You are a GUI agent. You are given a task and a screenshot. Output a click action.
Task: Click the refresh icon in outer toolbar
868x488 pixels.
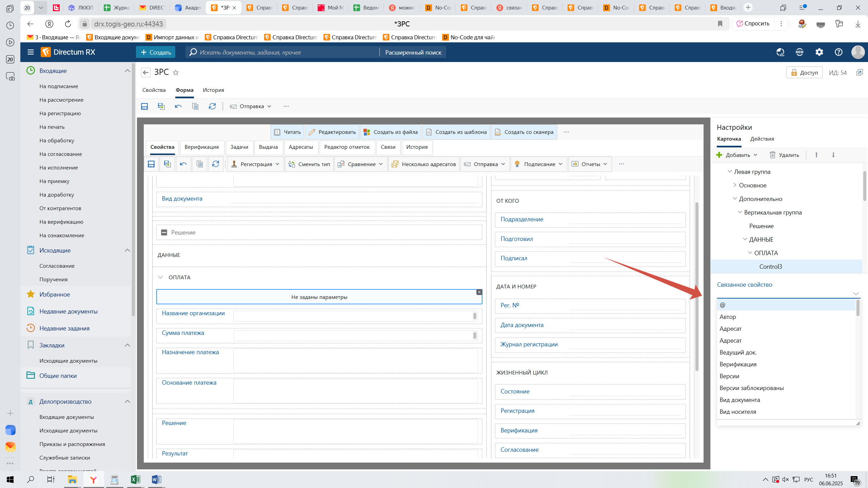pyautogui.click(x=212, y=106)
